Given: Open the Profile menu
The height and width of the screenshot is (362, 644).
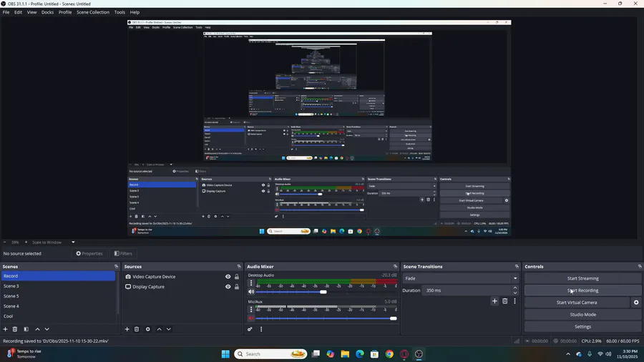Looking at the screenshot, I should tap(65, 12).
